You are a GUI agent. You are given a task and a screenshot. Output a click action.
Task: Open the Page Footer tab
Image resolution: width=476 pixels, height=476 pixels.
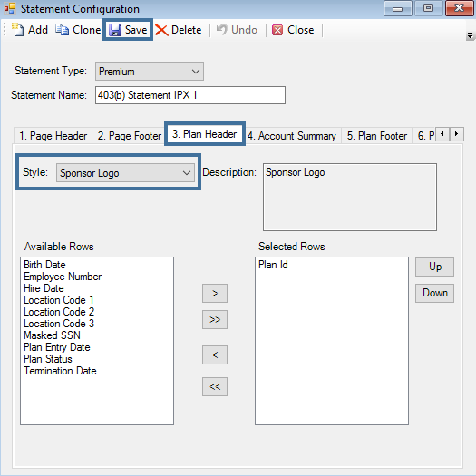click(130, 136)
